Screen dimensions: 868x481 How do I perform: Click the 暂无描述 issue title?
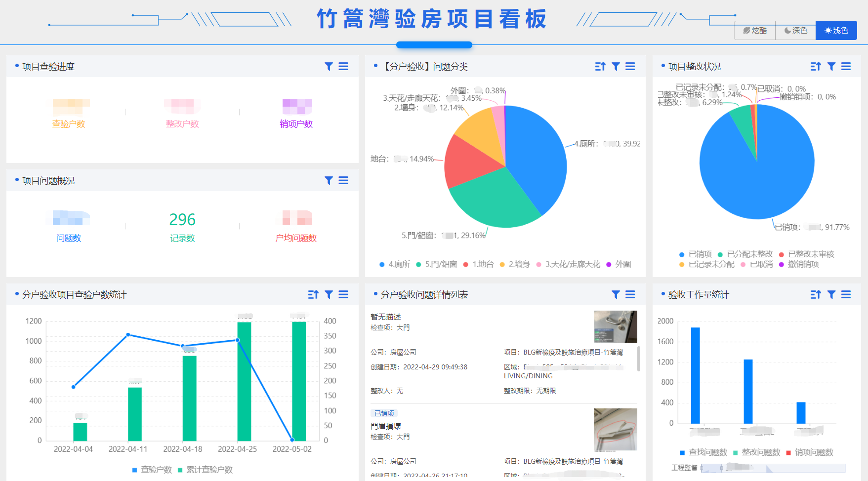click(386, 317)
